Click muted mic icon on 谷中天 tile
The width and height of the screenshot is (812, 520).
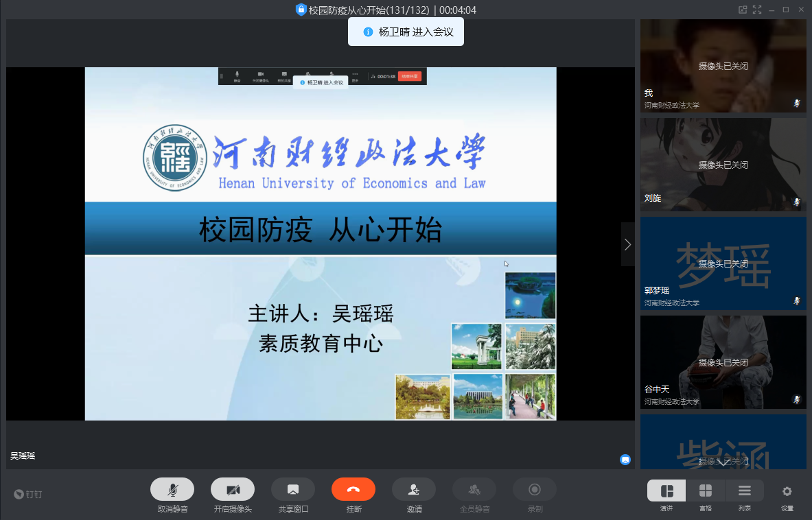tap(797, 399)
